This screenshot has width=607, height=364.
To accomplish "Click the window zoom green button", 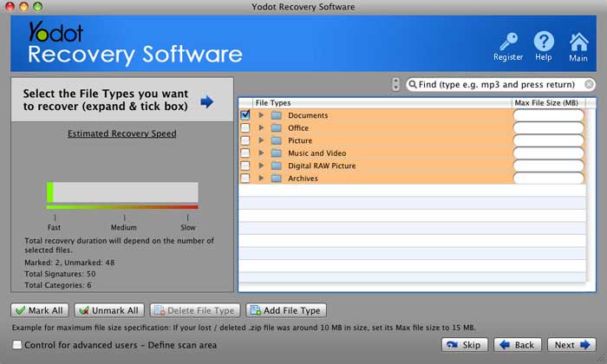I will click(37, 6).
